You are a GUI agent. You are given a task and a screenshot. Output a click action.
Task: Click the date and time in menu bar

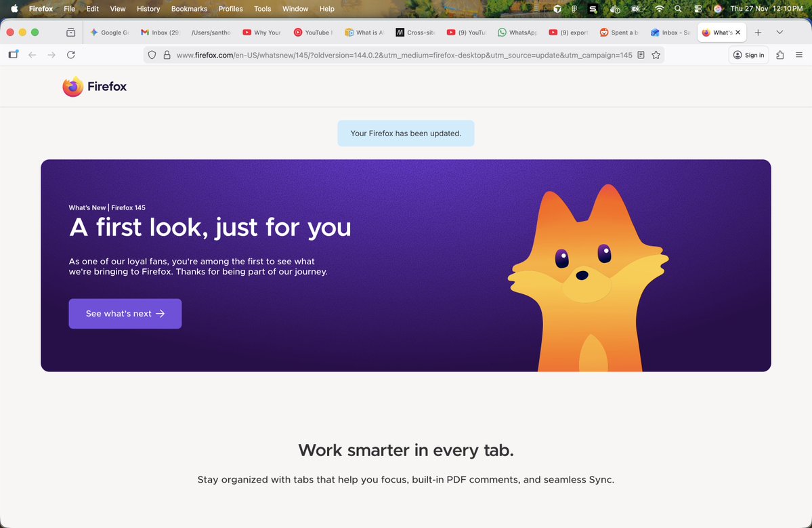tap(767, 9)
